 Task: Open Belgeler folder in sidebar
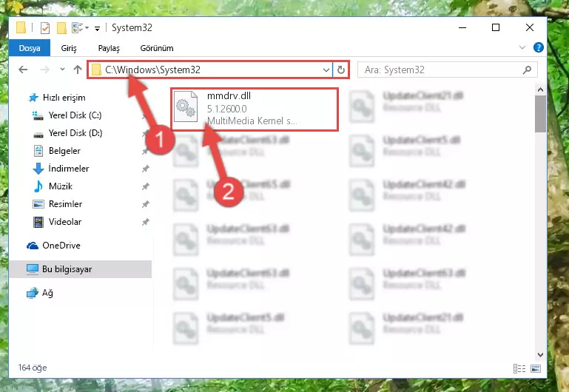tap(57, 151)
